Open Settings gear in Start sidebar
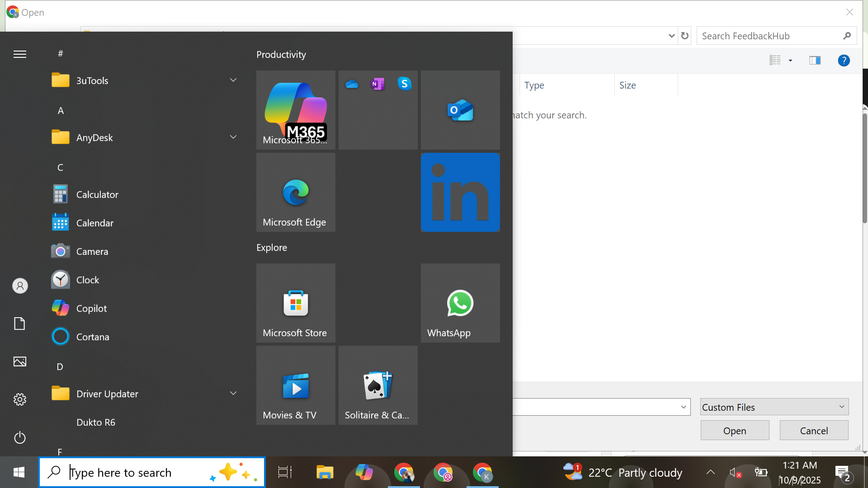The width and height of the screenshot is (868, 488). point(20,399)
